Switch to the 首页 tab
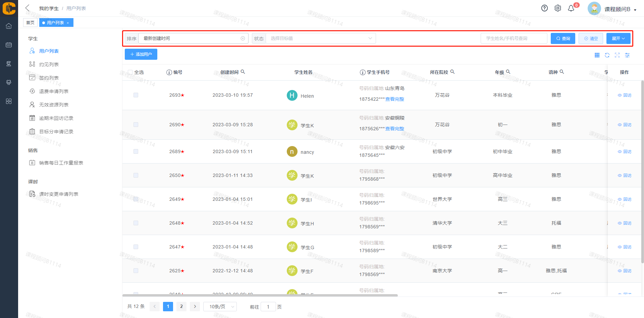 [x=30, y=23]
